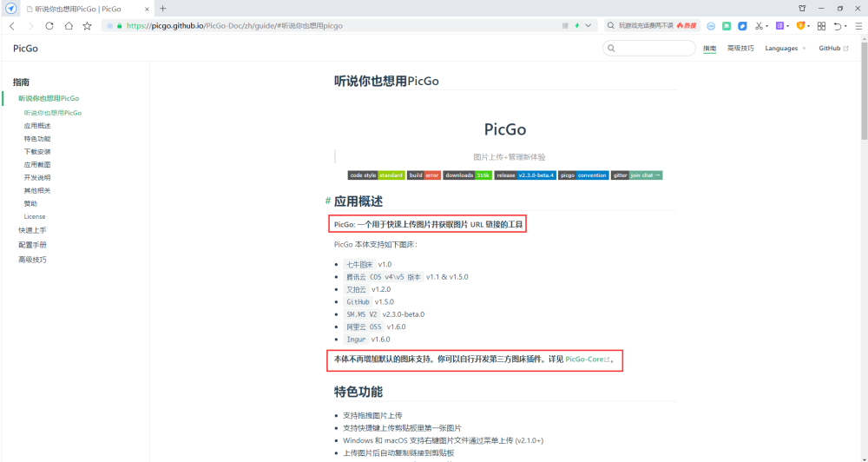Go to 开发说明 in the sidebar
Screen dimensions: 868x462
tap(37, 177)
